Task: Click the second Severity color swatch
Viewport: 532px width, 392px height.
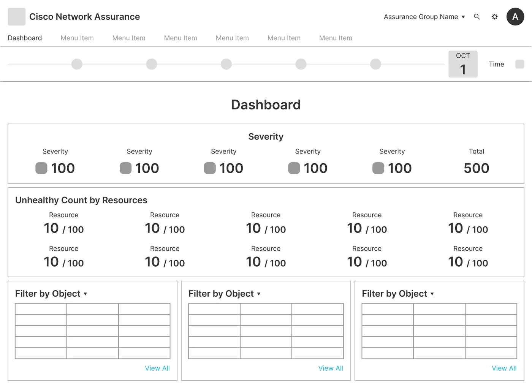Action: 125,168
